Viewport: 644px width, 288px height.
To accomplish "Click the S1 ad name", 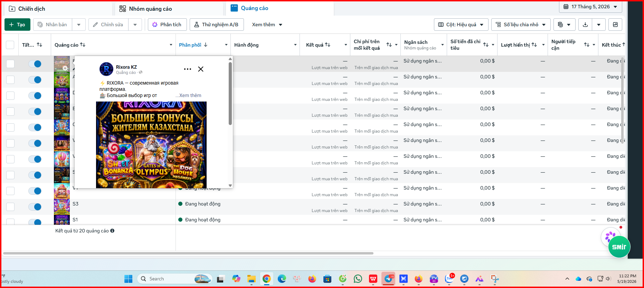I will coord(75,220).
